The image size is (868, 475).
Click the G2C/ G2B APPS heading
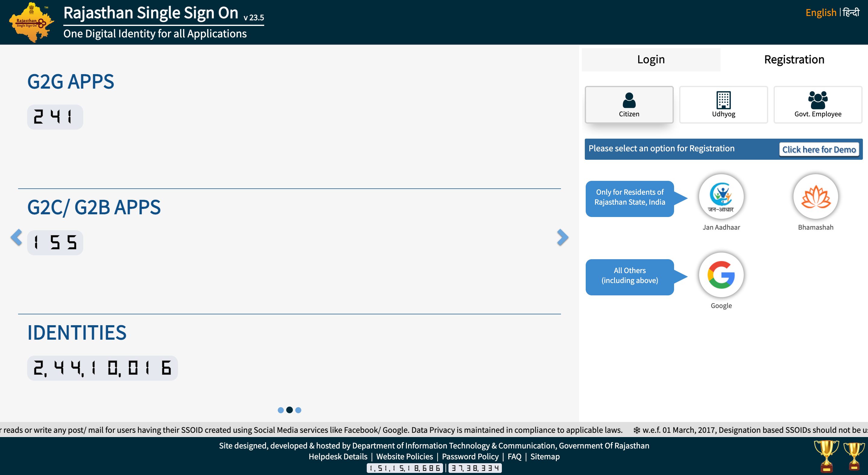94,207
